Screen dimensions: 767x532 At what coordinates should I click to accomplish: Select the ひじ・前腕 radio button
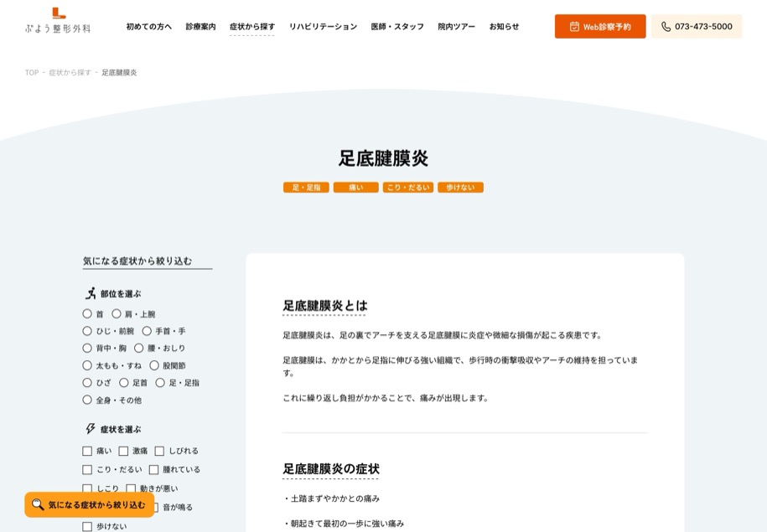[x=87, y=331]
